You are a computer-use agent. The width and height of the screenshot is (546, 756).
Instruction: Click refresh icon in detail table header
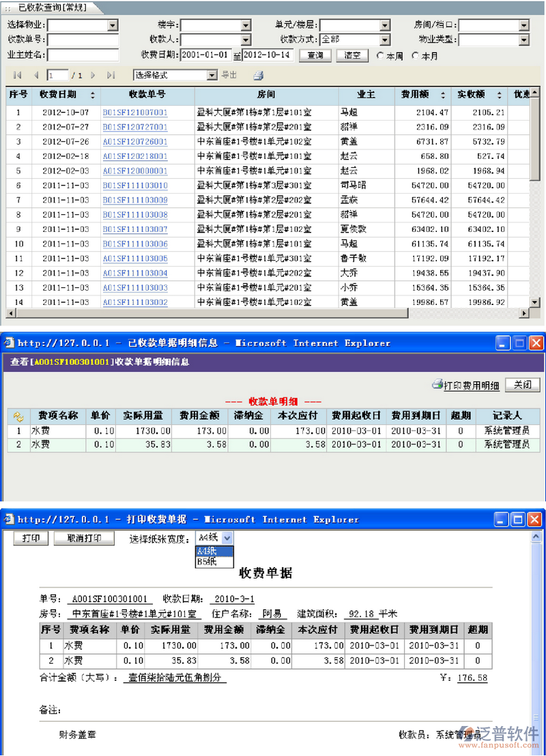18,416
